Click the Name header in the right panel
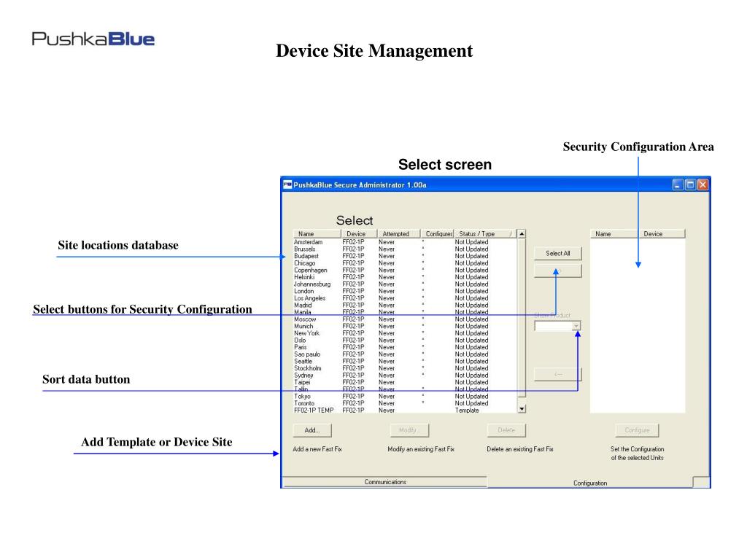 (614, 234)
